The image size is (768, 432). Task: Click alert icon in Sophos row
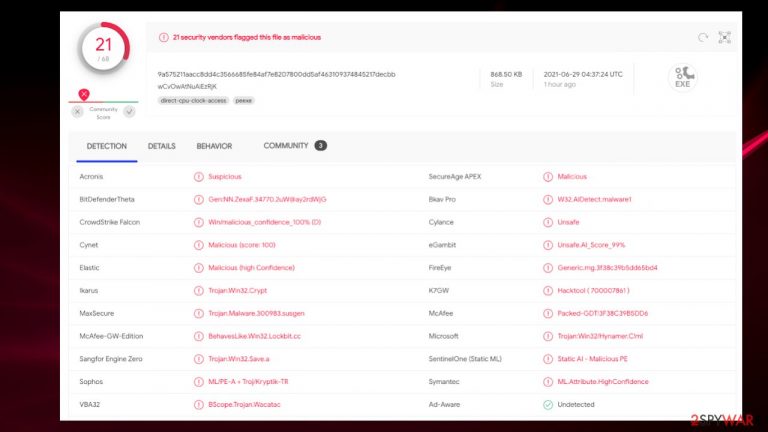(198, 382)
